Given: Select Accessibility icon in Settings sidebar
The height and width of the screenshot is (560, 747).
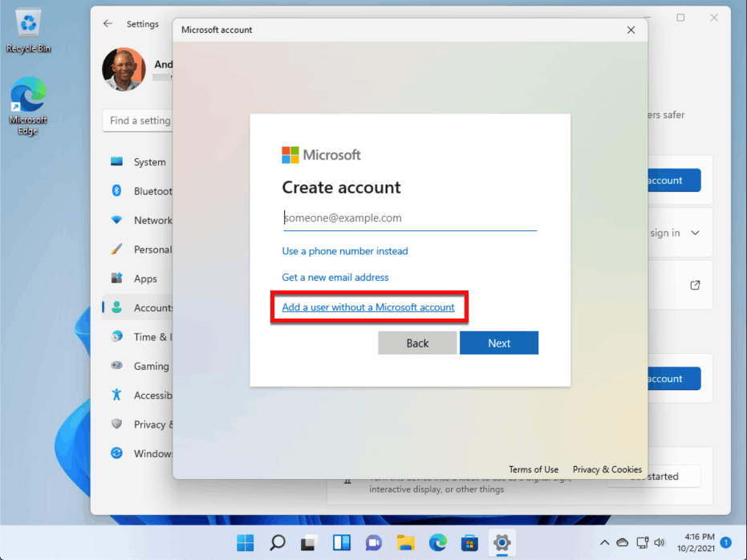Looking at the screenshot, I should click(x=116, y=394).
